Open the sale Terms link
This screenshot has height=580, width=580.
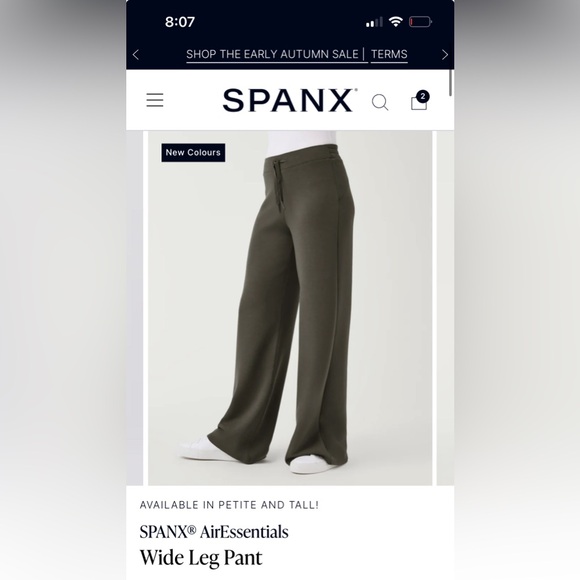389,55
